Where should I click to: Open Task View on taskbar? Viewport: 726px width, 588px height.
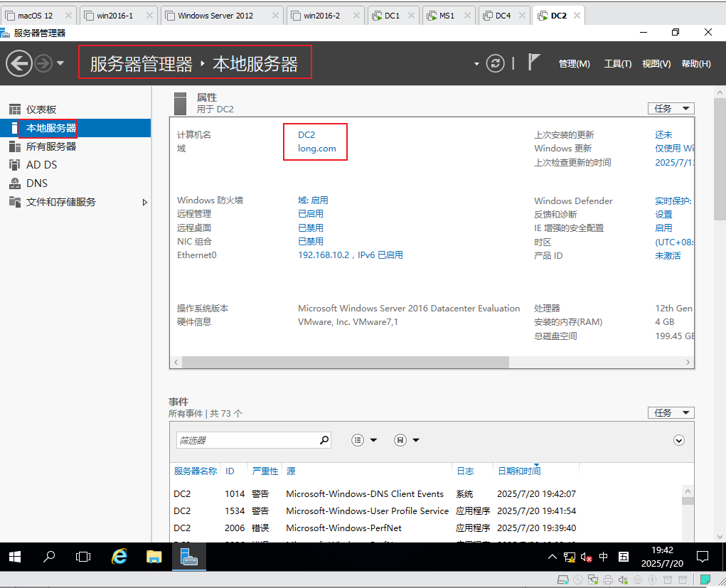point(83,557)
